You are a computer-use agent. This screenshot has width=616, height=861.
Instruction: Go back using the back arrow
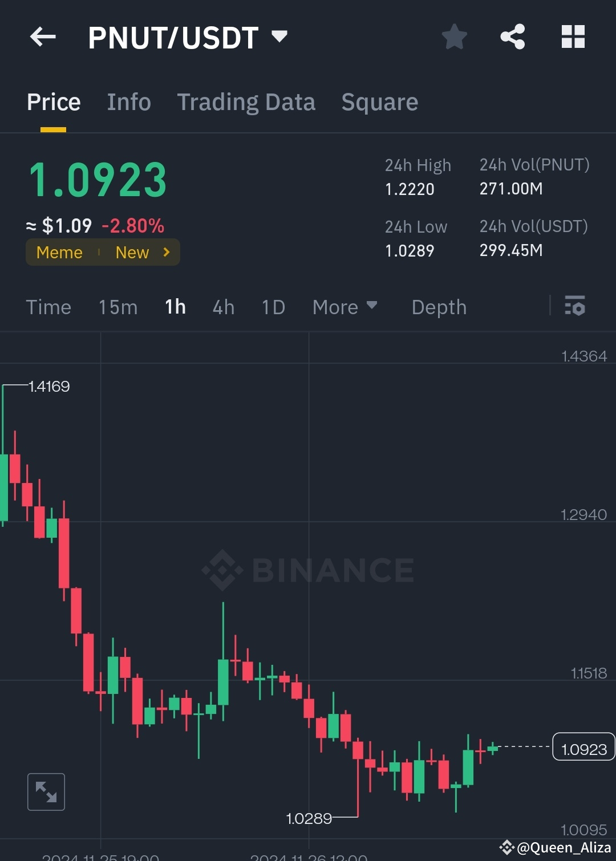point(42,36)
